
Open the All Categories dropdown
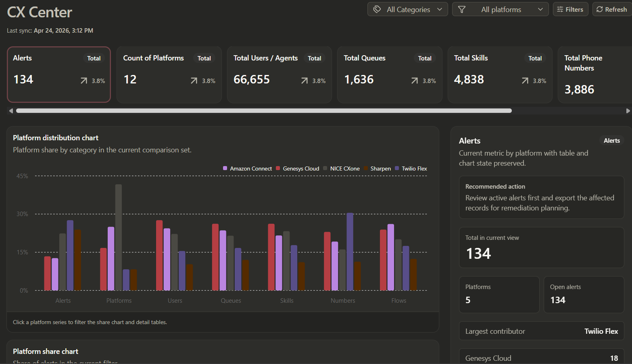[408, 9]
